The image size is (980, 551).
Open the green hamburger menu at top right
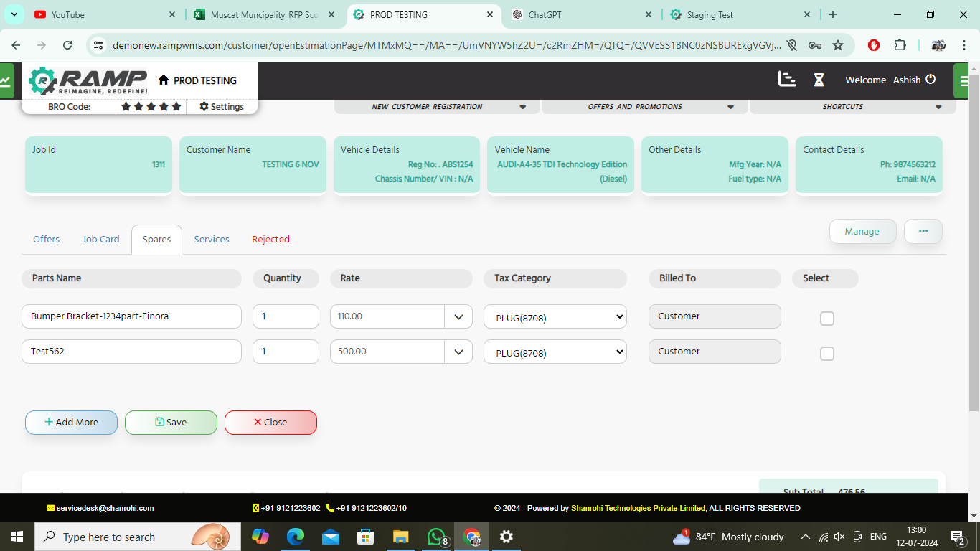click(962, 80)
